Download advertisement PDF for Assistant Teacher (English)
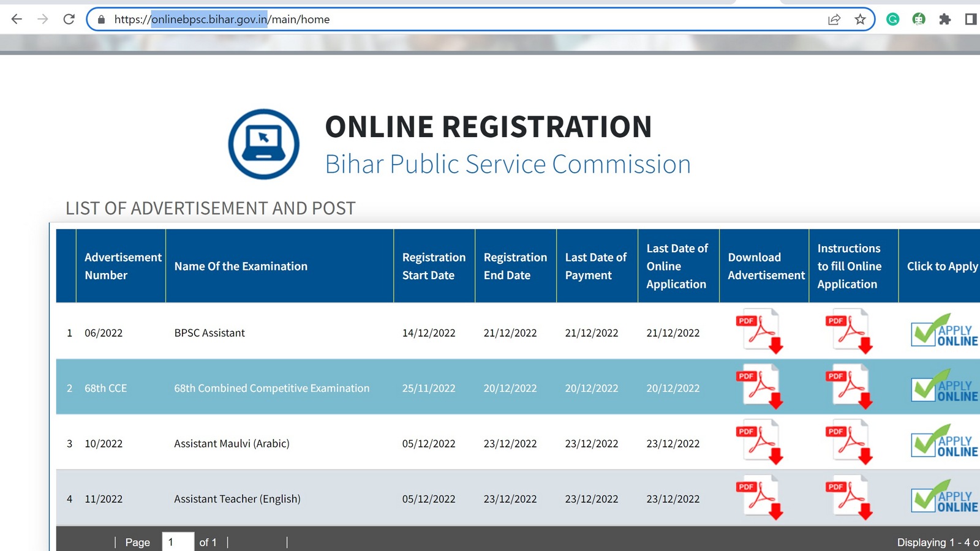 point(760,497)
